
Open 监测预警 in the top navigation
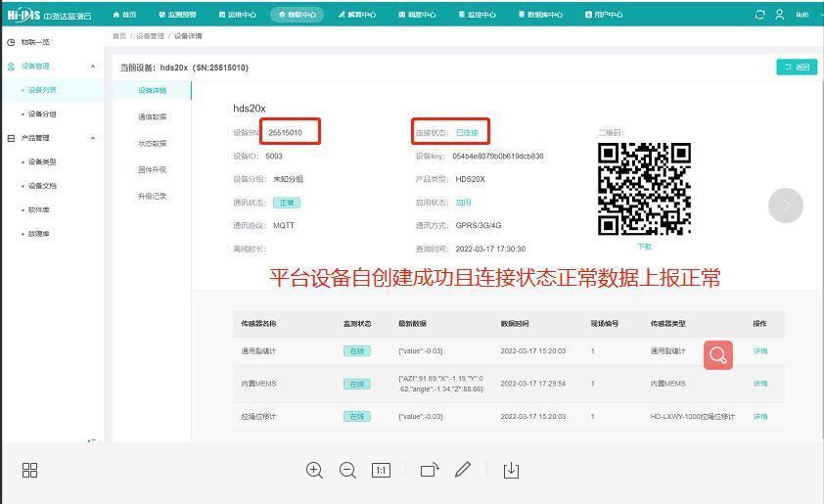(x=177, y=15)
